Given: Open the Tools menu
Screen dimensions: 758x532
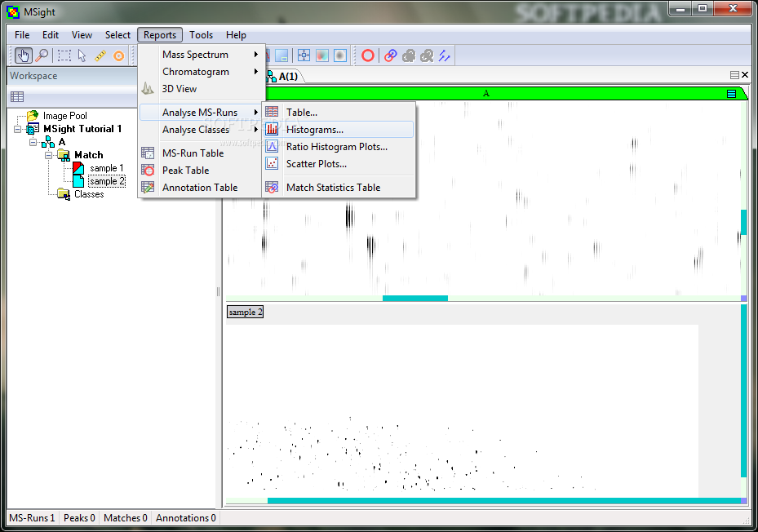Looking at the screenshot, I should click(x=201, y=35).
